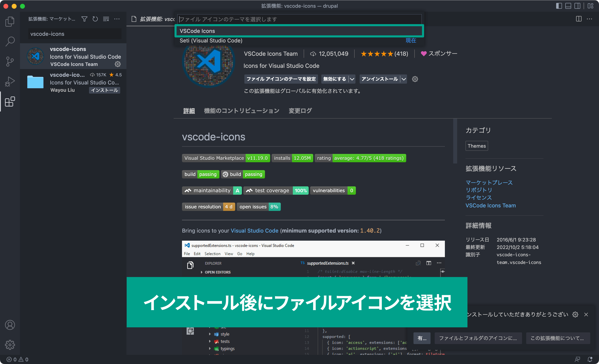
Task: Open notification gear settings icon
Action: [x=575, y=314]
